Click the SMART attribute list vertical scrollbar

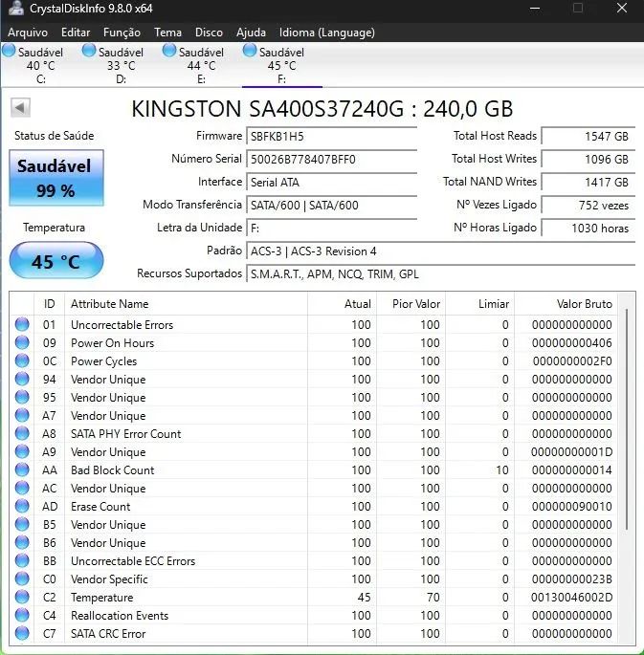pyautogui.click(x=627, y=420)
